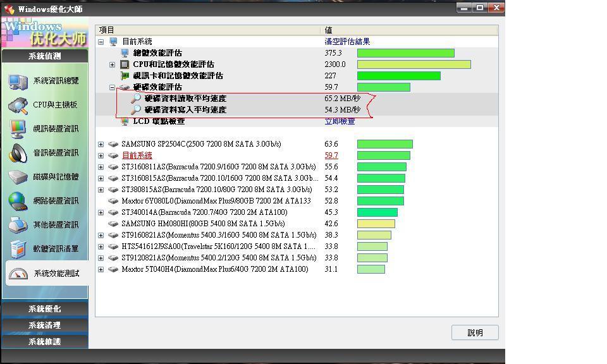Image resolution: width=607 pixels, height=364 pixels.
Task: Click magnifier icon beside 硬碟資料讀取平均速度
Action: coord(135,98)
